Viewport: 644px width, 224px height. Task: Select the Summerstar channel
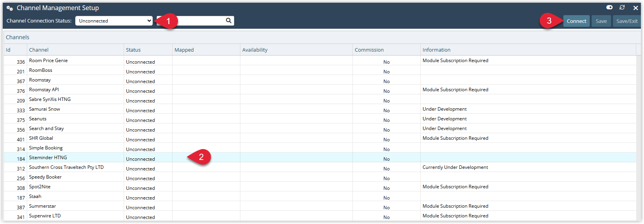(320, 206)
